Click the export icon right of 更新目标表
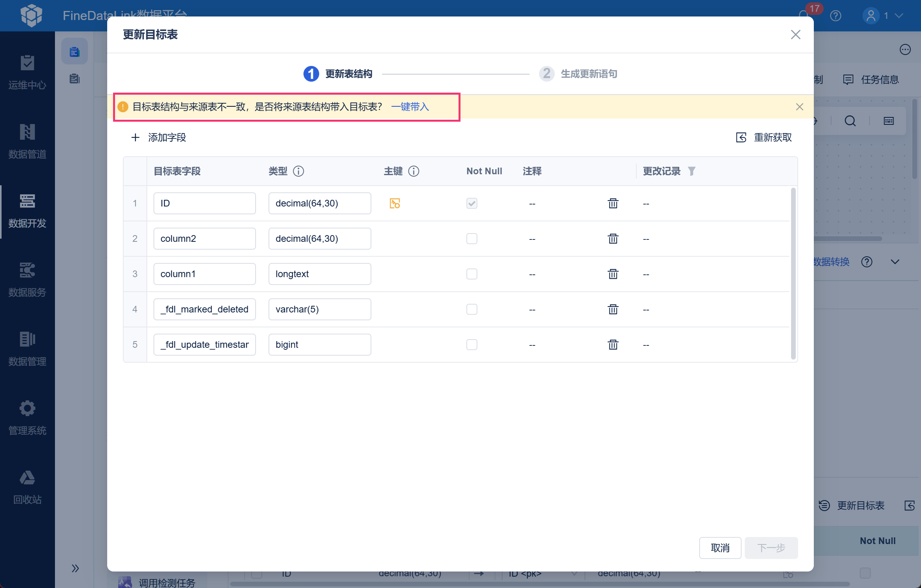The image size is (921, 588). click(x=910, y=506)
